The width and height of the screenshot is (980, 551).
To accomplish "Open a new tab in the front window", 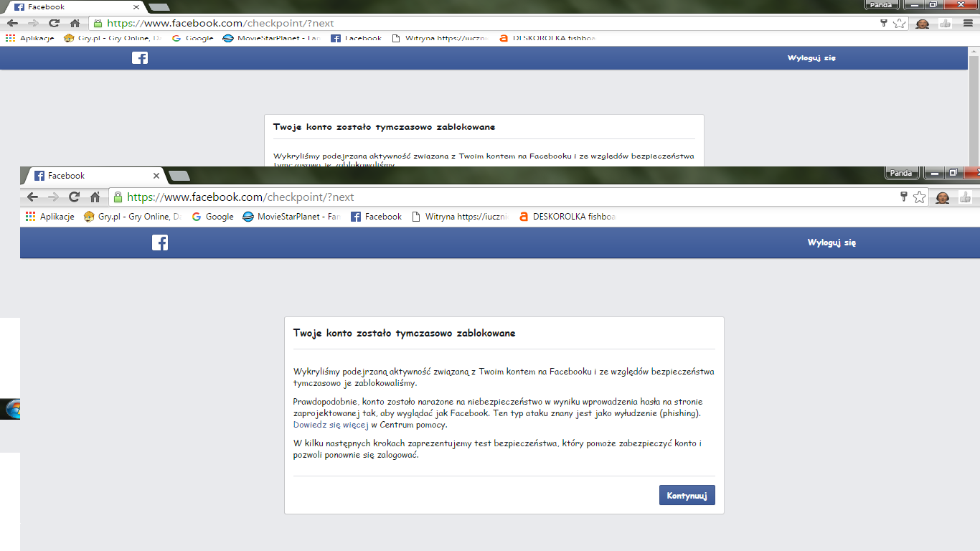I will point(179,176).
